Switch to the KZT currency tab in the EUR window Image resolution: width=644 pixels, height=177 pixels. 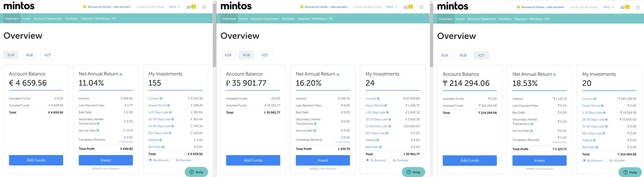pyautogui.click(x=48, y=55)
